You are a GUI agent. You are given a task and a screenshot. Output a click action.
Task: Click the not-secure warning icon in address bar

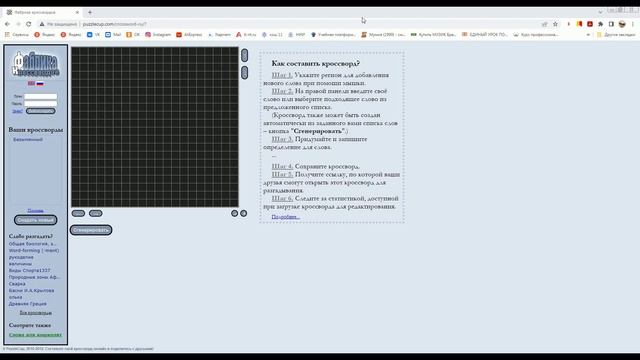click(x=42, y=24)
